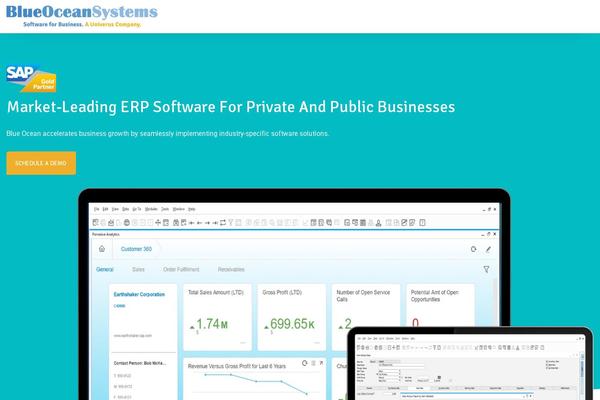This screenshot has width=600, height=400.
Task: Click the SAP Gold Partner badge
Action: pos(31,78)
